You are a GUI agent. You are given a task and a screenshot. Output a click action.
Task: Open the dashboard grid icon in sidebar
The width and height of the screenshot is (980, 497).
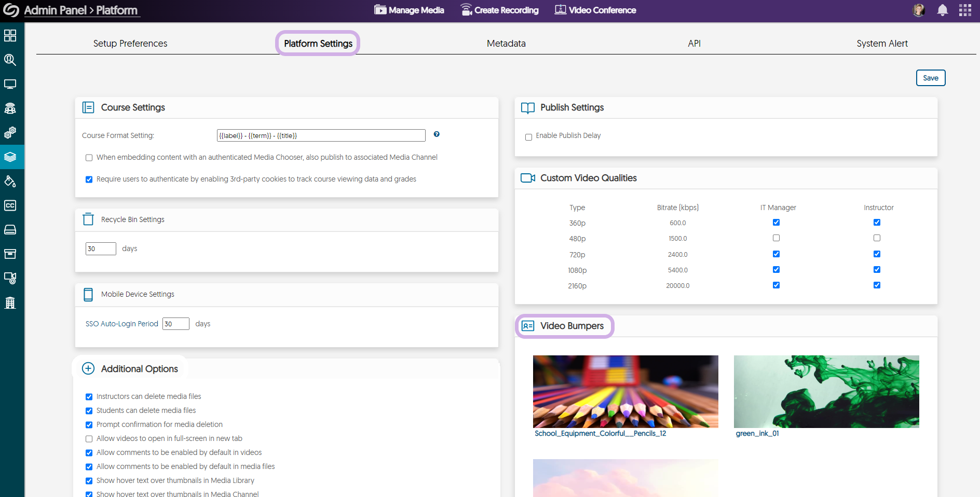10,36
